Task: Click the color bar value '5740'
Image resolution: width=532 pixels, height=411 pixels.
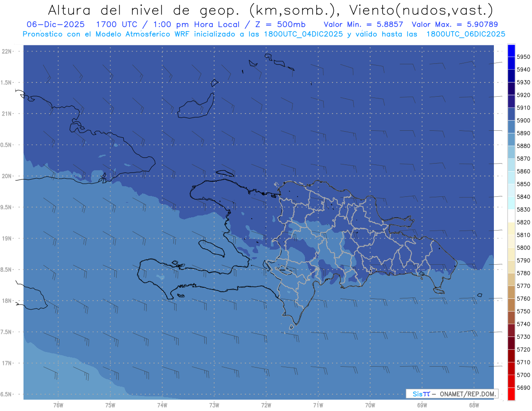Action: (524, 324)
